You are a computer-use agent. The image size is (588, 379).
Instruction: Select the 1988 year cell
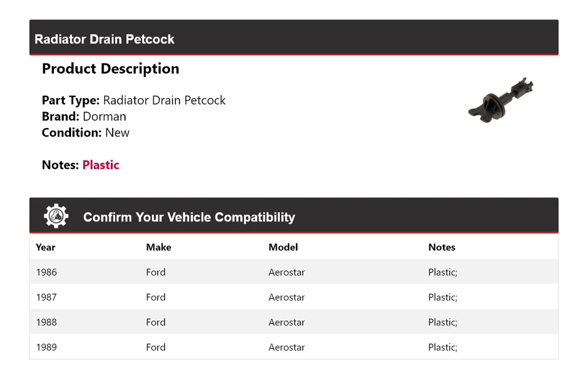click(46, 323)
